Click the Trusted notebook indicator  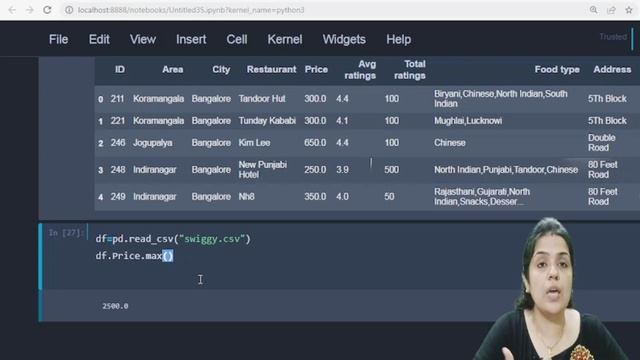(x=613, y=37)
